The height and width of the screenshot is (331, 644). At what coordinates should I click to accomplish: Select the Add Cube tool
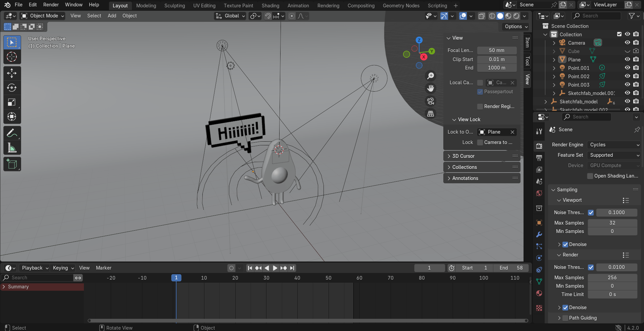[12, 164]
